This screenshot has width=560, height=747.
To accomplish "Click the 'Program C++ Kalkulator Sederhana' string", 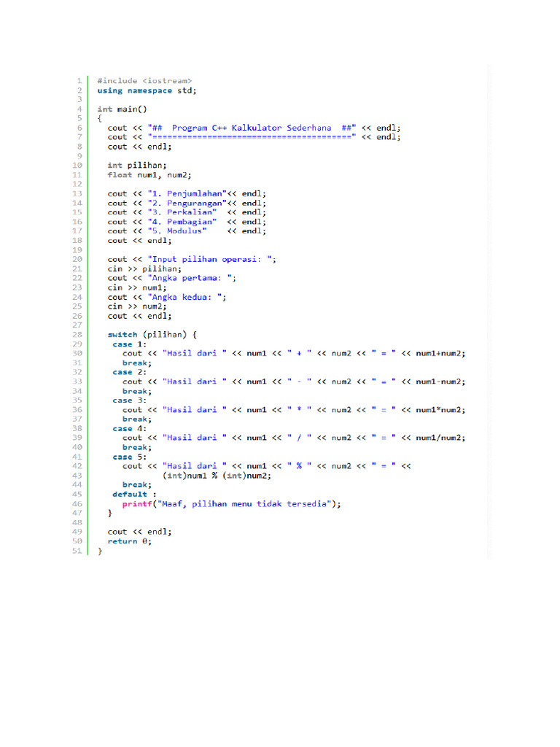I will pos(252,128).
